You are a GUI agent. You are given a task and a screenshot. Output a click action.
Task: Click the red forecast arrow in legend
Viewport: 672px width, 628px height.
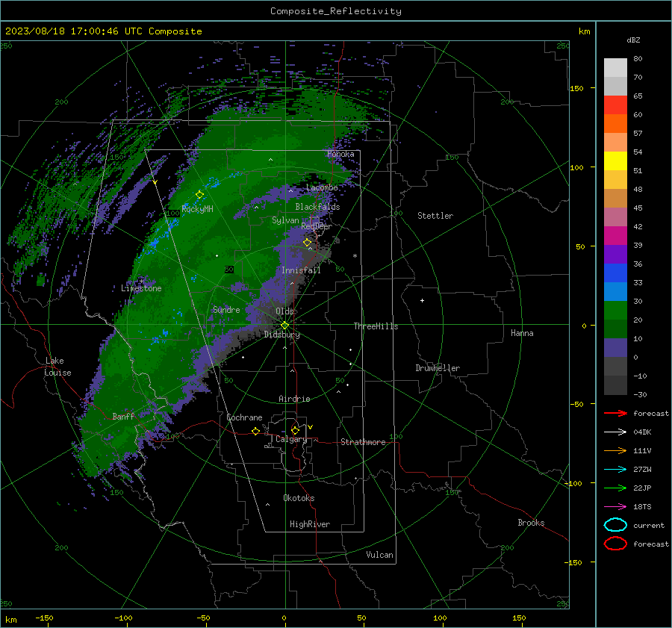click(615, 413)
